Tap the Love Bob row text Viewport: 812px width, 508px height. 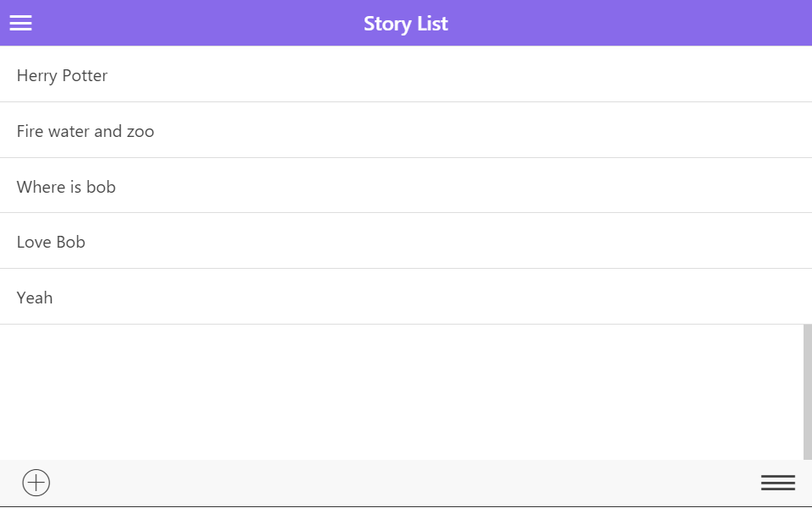[x=51, y=242]
